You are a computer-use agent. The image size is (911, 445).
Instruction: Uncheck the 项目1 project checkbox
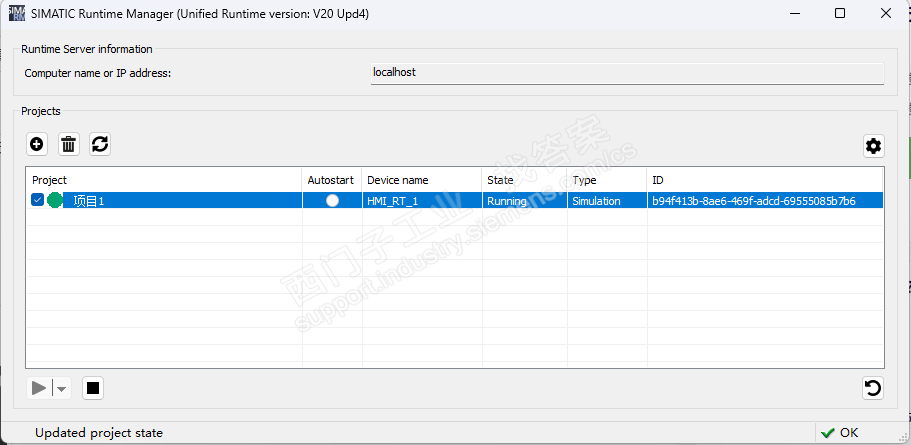tap(38, 200)
